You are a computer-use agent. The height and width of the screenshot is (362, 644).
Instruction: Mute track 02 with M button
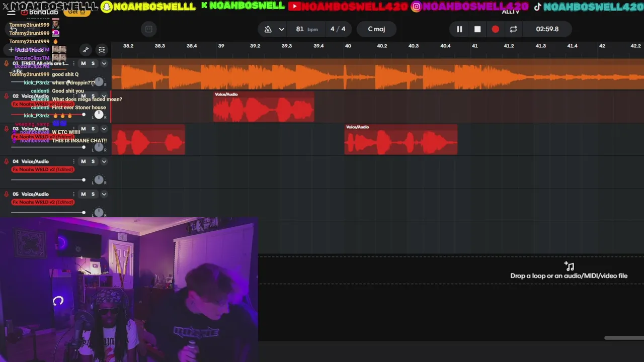point(84,96)
